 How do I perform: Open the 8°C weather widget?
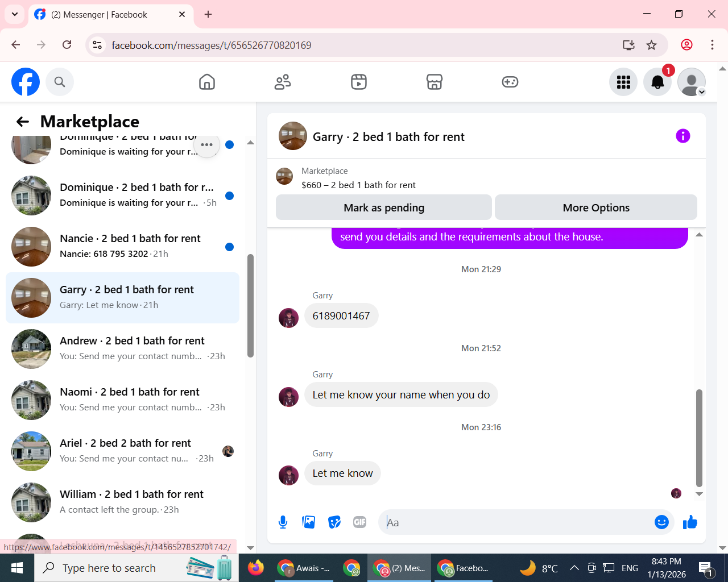point(539,568)
